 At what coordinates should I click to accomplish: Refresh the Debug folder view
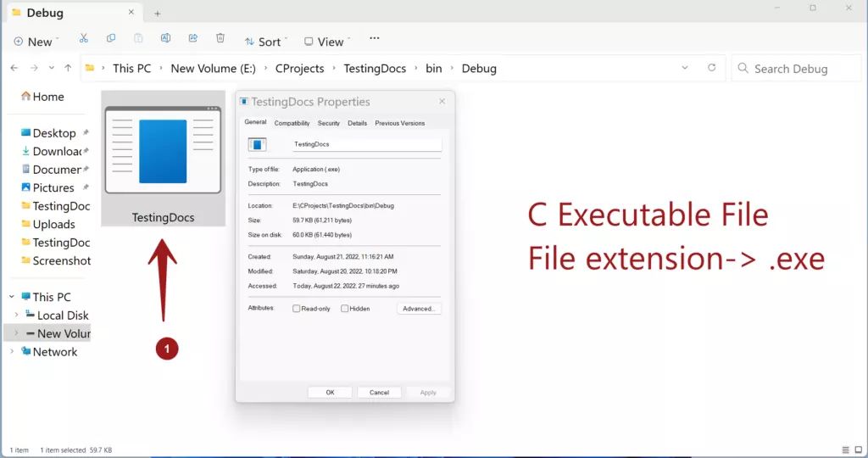(711, 68)
